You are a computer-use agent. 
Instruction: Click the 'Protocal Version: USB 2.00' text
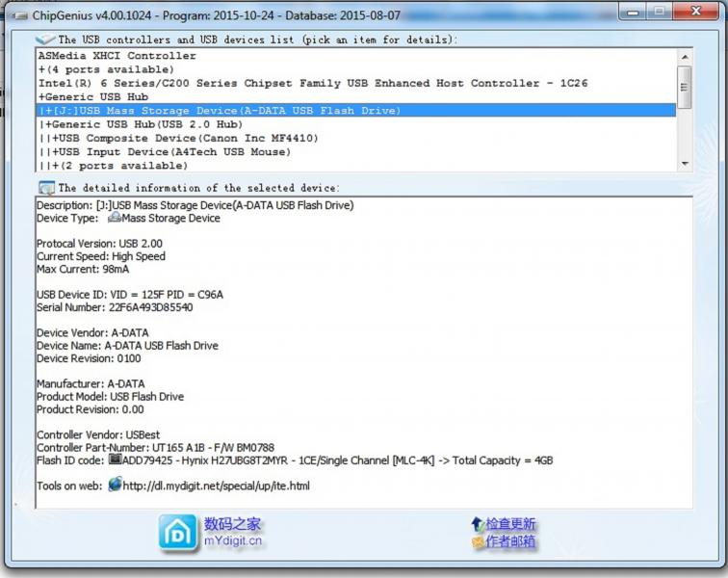click(x=99, y=244)
